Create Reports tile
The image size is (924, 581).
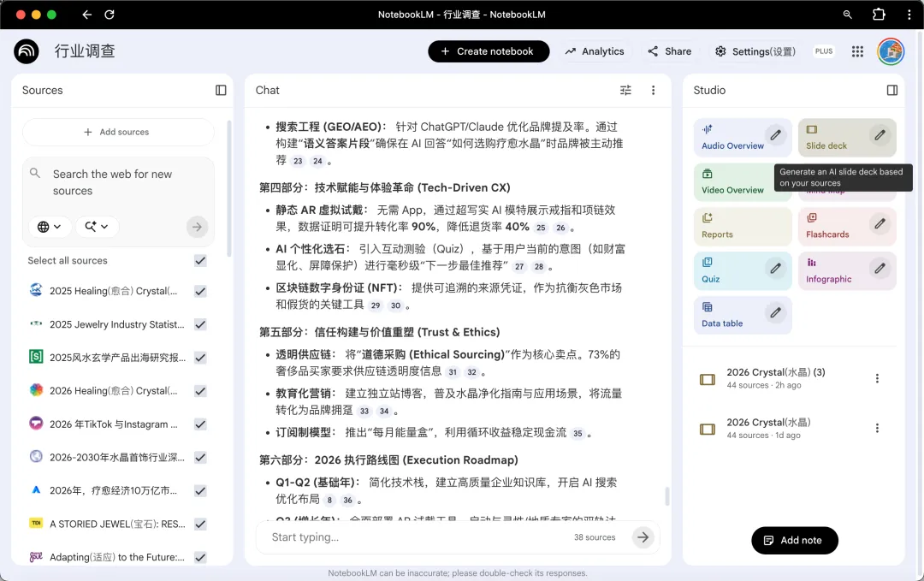pyautogui.click(x=743, y=227)
